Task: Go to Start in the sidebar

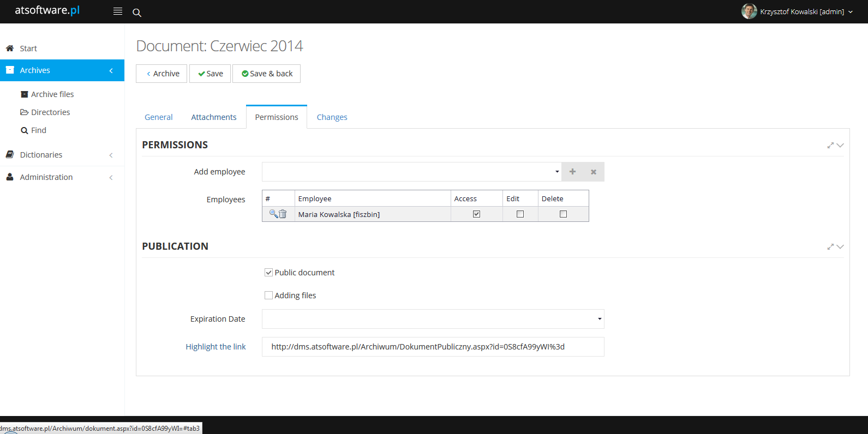Action: 28,49
